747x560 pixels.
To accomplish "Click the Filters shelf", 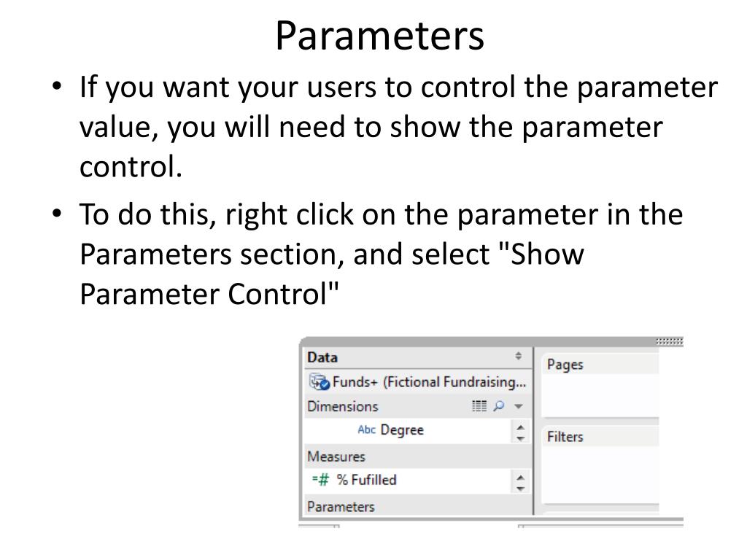I will coord(600,464).
